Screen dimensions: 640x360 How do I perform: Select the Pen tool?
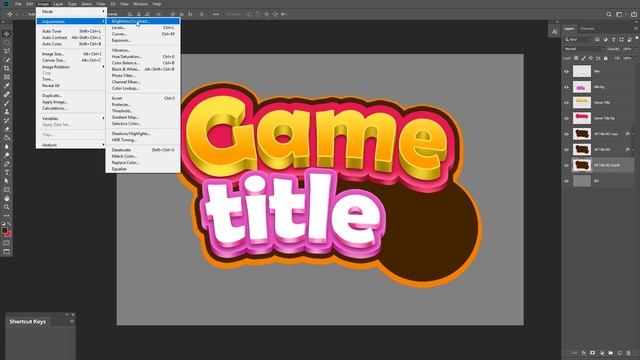[x=7, y=164]
